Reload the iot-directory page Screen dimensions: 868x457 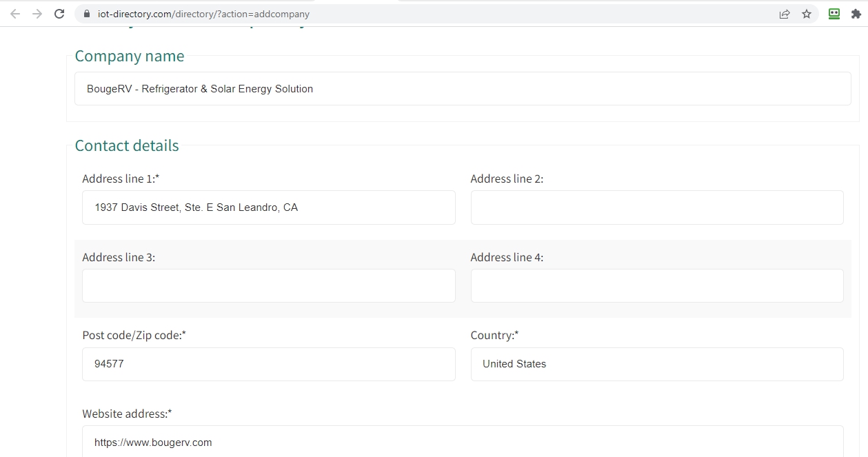(60, 14)
